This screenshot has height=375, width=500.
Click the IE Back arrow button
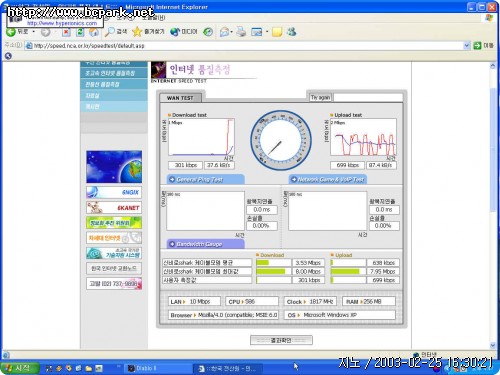[x=11, y=32]
